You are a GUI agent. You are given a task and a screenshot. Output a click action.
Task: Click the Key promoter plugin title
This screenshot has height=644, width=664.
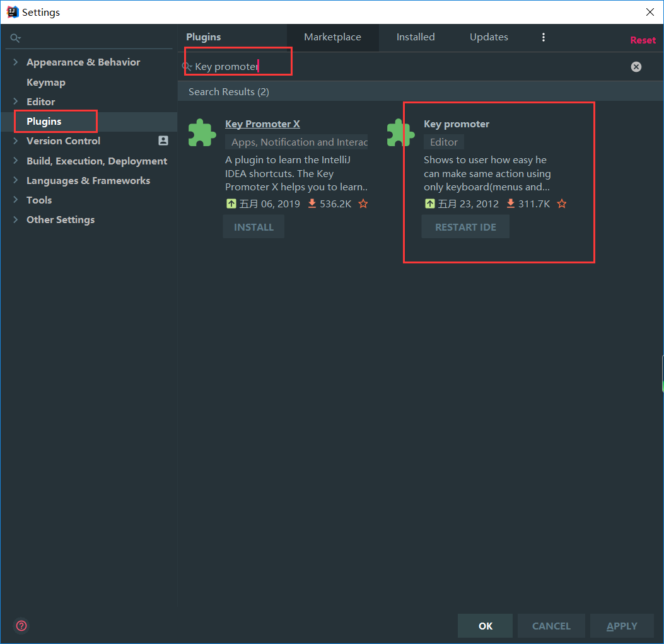[457, 124]
